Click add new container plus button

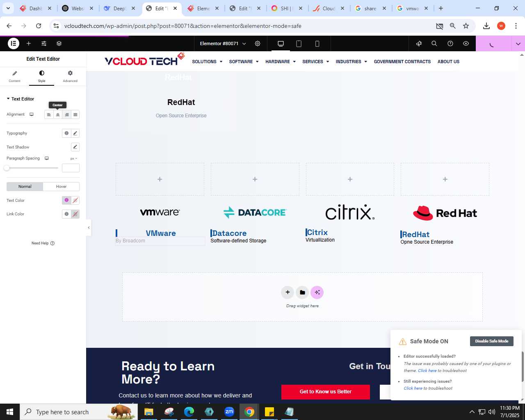pos(288,292)
